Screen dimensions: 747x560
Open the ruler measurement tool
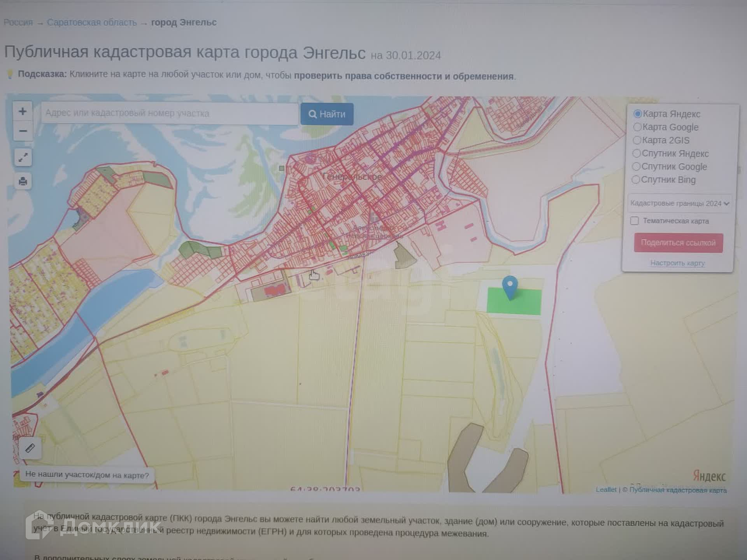[x=30, y=448]
